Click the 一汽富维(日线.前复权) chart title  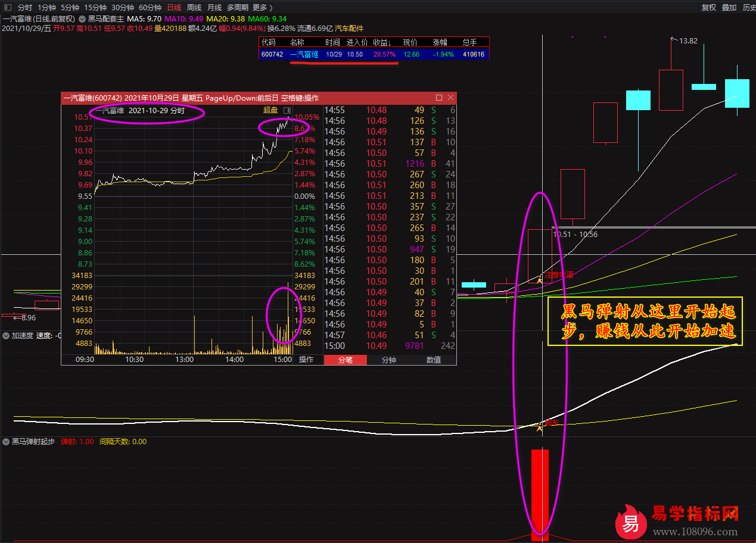point(39,18)
